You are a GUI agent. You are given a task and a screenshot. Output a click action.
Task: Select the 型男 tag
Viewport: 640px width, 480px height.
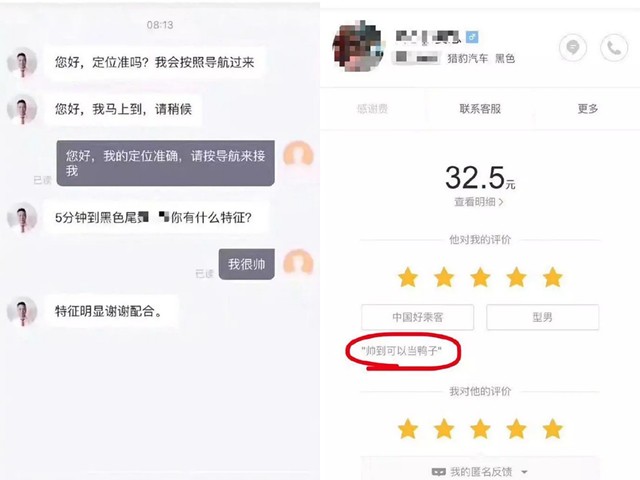pyautogui.click(x=542, y=317)
